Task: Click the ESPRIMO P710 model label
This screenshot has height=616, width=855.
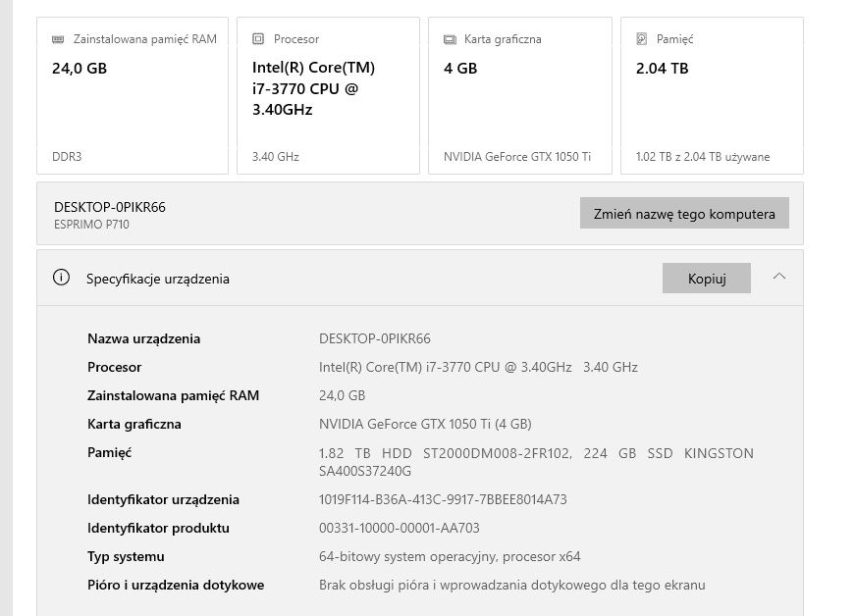Action: click(x=91, y=225)
